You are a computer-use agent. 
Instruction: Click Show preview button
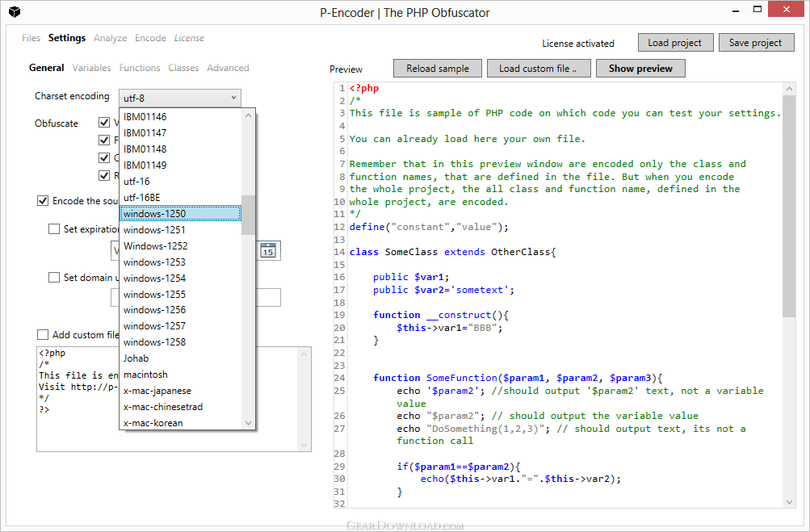click(640, 68)
